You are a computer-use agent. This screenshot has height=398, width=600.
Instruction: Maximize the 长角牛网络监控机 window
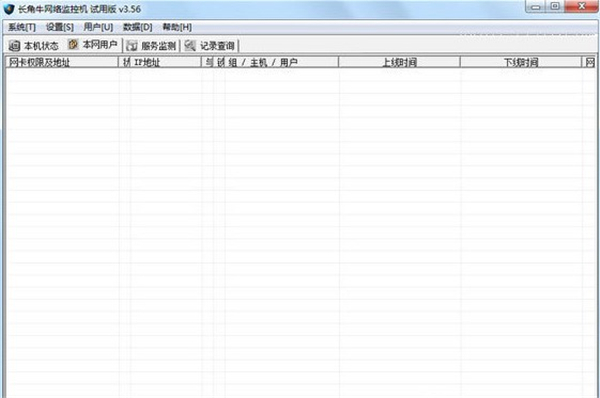tap(555, 7)
